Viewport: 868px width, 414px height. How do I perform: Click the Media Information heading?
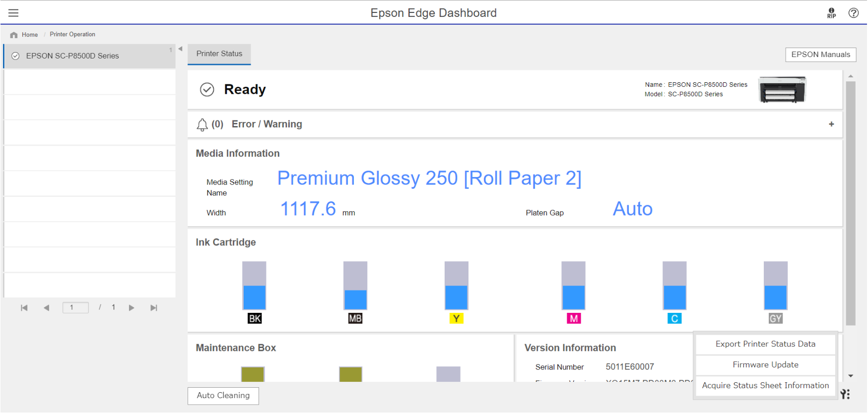click(x=238, y=154)
